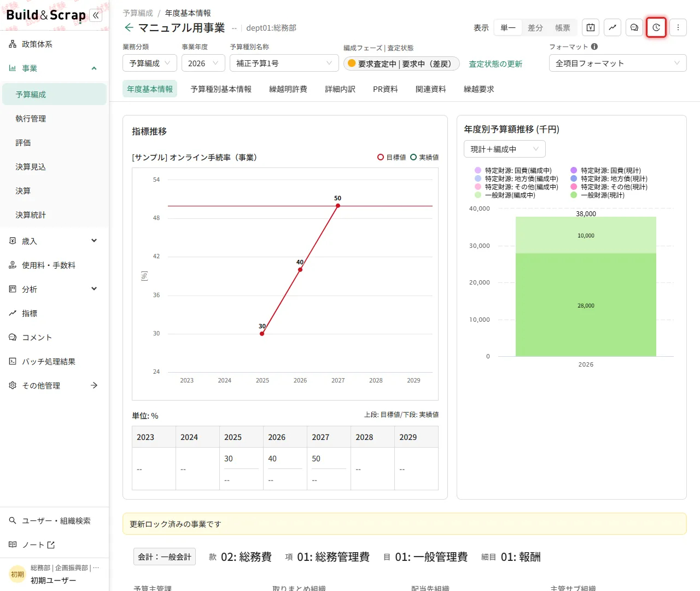Switch to 詳細内訳 tab
This screenshot has width=700, height=591.
coord(340,89)
